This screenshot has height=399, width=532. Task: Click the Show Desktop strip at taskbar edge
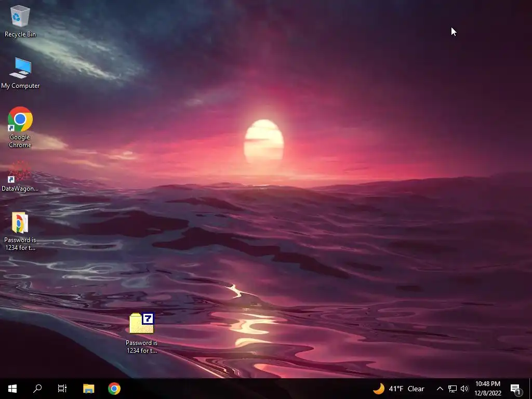[530, 389]
